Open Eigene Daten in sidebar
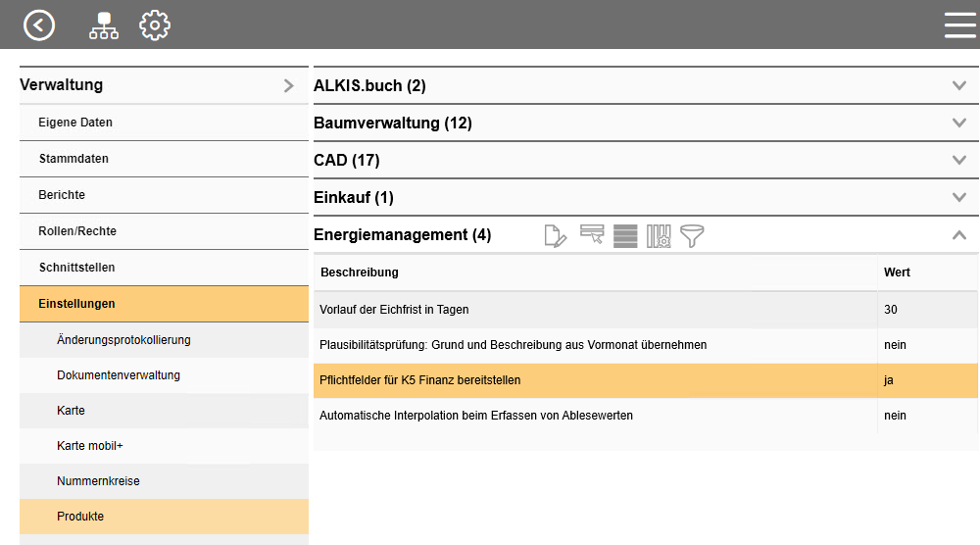980x545 pixels. [x=164, y=123]
